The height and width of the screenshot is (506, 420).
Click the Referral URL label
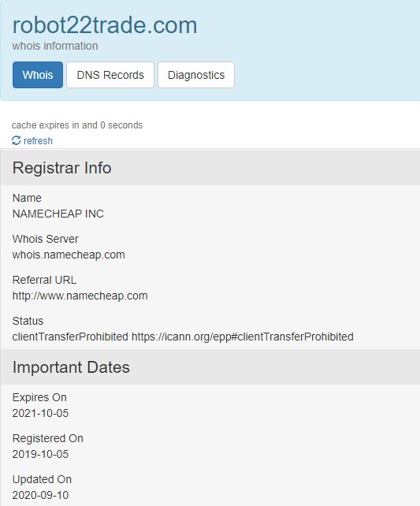tap(44, 280)
